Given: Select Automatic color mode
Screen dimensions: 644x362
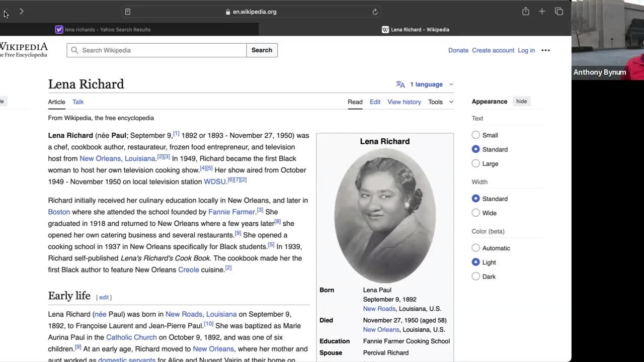Looking at the screenshot, I should click(x=476, y=248).
